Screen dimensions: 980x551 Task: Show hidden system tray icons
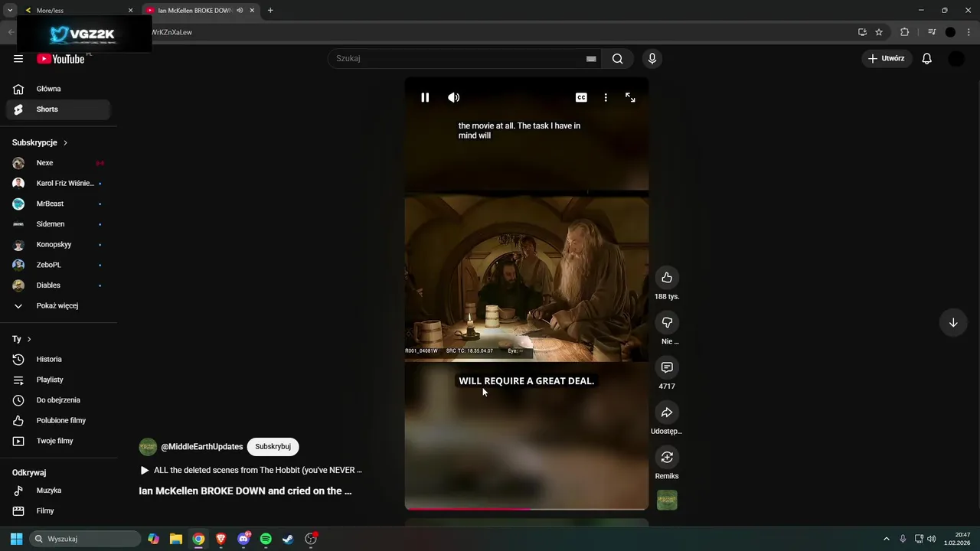point(887,539)
